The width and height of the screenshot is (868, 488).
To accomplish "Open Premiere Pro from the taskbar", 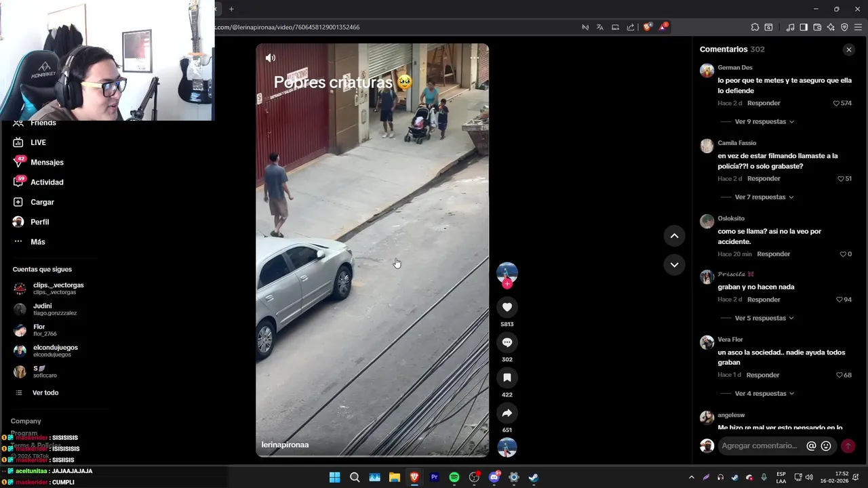I will [435, 477].
